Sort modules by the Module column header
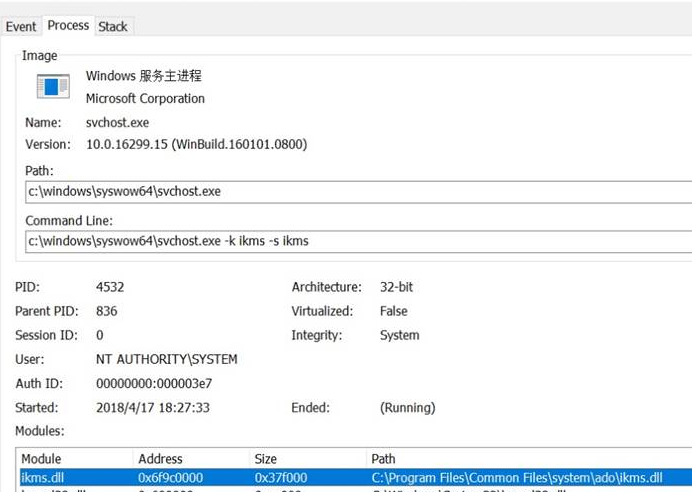Viewport: 692px width, 492px height. pyautogui.click(x=41, y=459)
